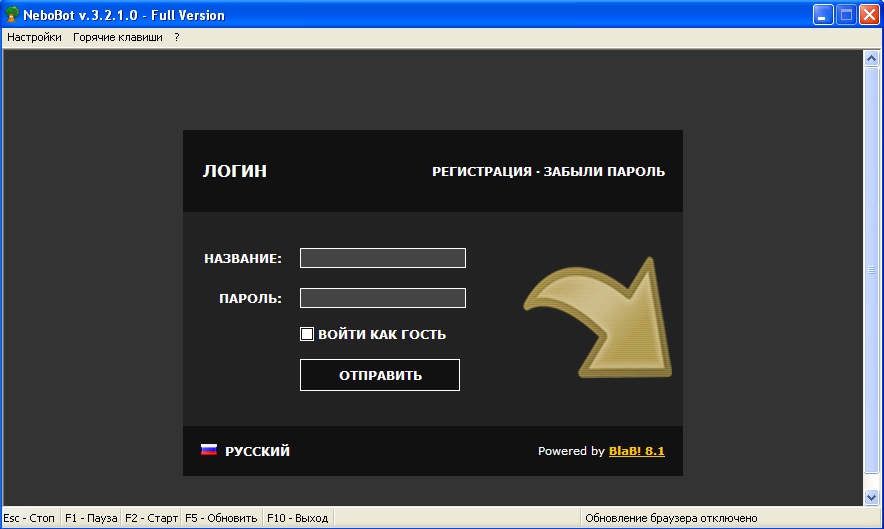Image resolution: width=884 pixels, height=529 pixels.
Task: Enable the 'Войти как гость' checkbox
Action: click(308, 335)
